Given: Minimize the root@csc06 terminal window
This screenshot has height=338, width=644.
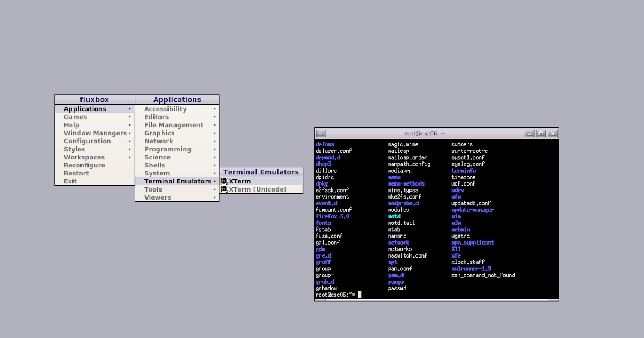Looking at the screenshot, I should (x=530, y=134).
